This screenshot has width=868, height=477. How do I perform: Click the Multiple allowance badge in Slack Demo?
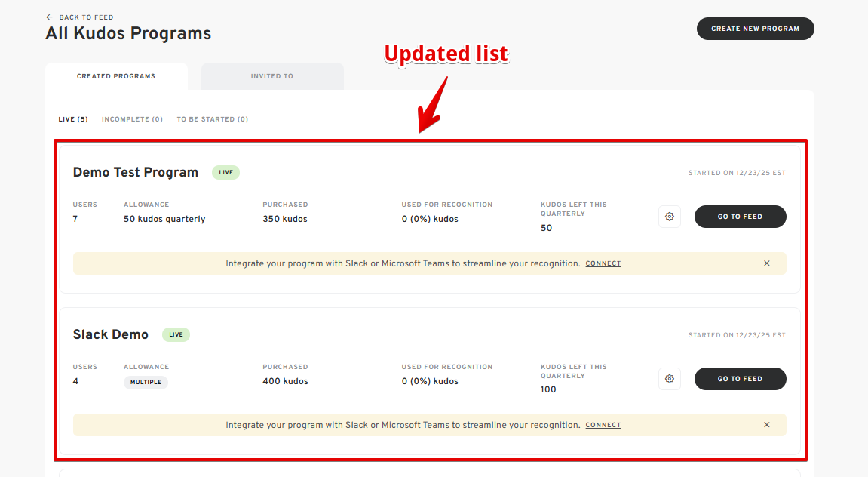[146, 382]
